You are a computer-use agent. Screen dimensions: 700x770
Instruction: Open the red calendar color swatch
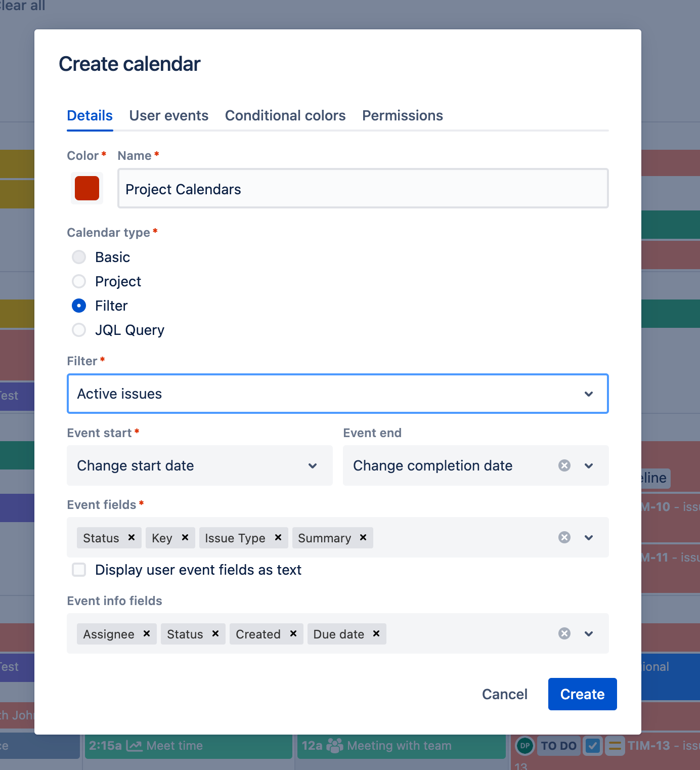click(87, 188)
